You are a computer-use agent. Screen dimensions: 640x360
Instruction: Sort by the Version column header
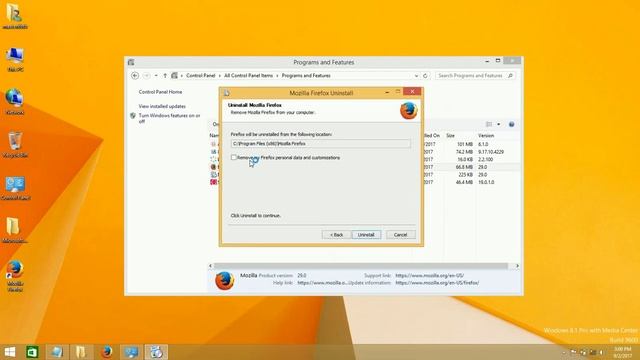tap(486, 136)
